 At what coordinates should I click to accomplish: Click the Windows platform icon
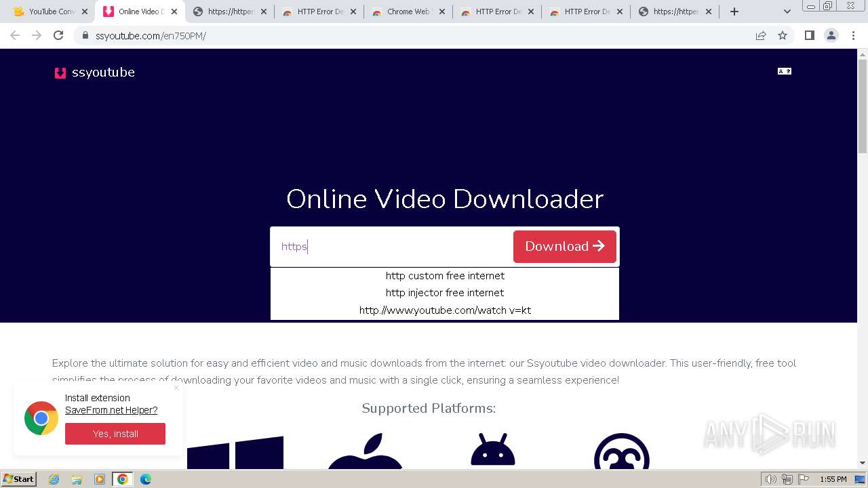tap(235, 453)
